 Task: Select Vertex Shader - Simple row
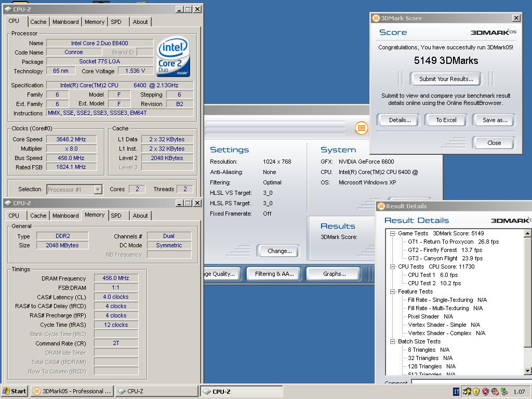pos(444,325)
